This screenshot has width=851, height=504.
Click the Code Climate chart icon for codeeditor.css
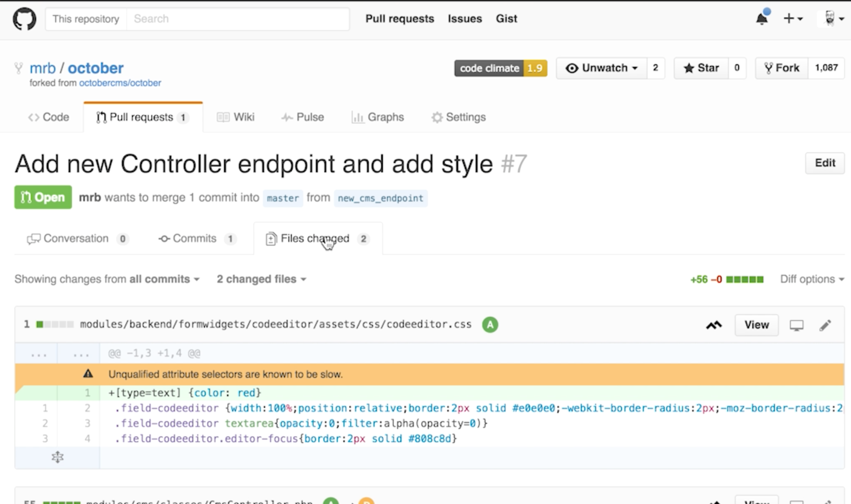click(714, 325)
